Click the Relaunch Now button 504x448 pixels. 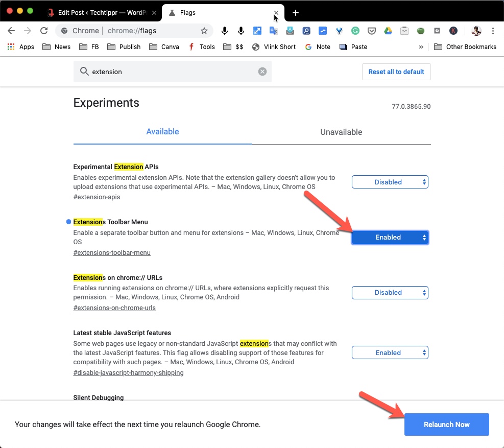pos(446,424)
